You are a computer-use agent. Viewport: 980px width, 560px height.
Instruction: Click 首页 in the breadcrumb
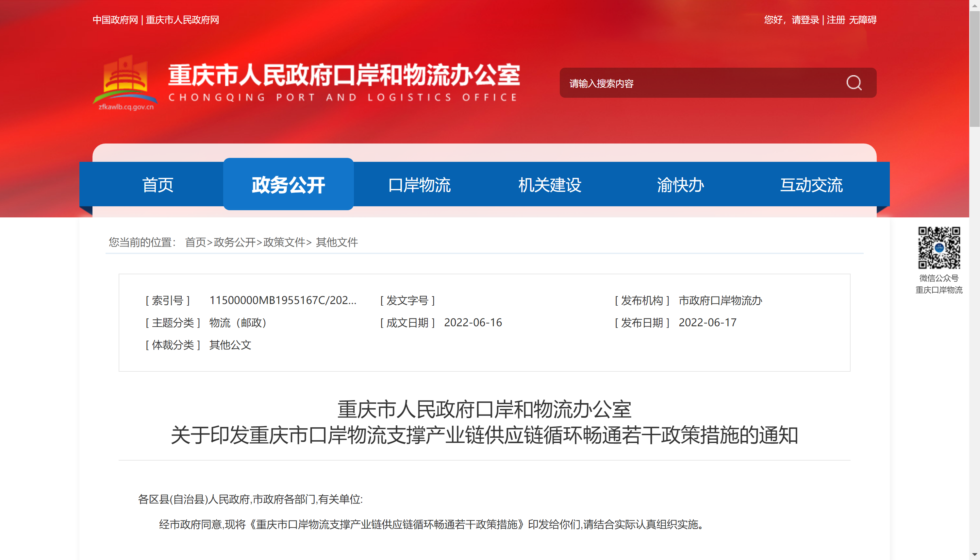coord(195,242)
